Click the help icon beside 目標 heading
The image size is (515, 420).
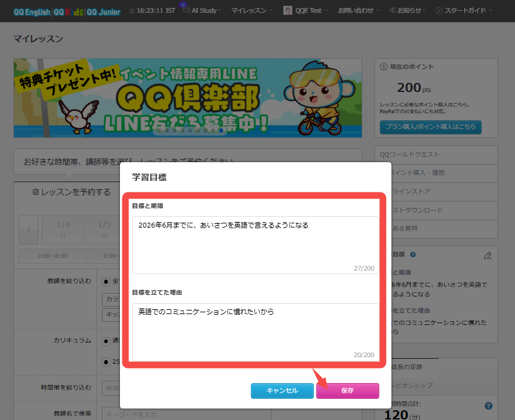tap(413, 255)
